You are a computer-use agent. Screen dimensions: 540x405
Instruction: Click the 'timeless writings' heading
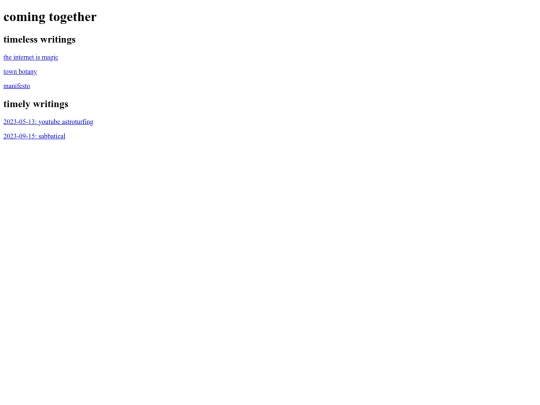click(x=39, y=40)
